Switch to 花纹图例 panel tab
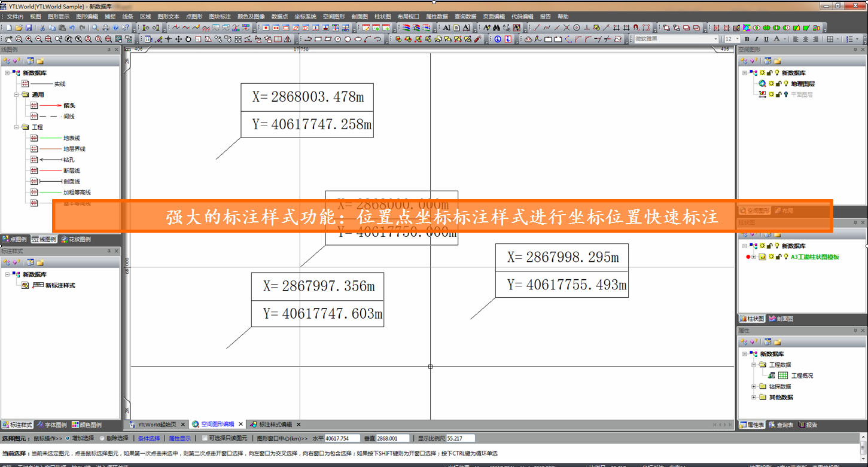The width and height of the screenshot is (868, 467). pyautogui.click(x=75, y=239)
